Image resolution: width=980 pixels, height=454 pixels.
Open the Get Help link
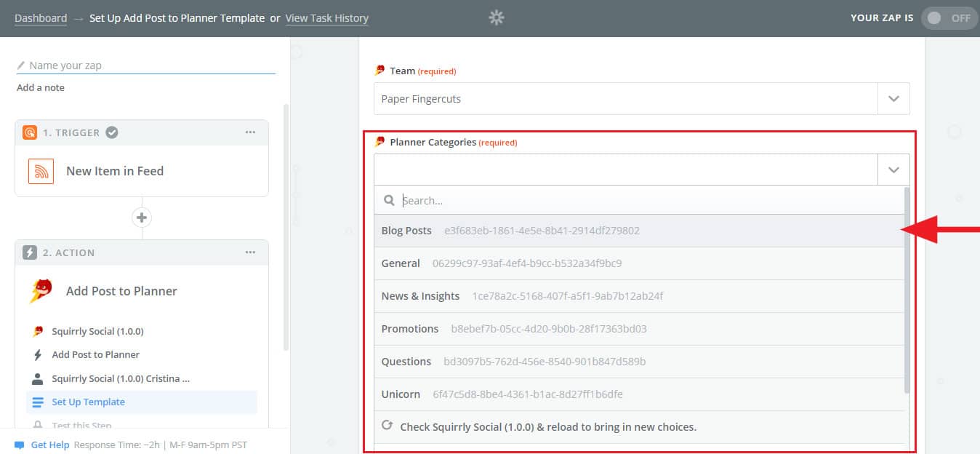(50, 445)
